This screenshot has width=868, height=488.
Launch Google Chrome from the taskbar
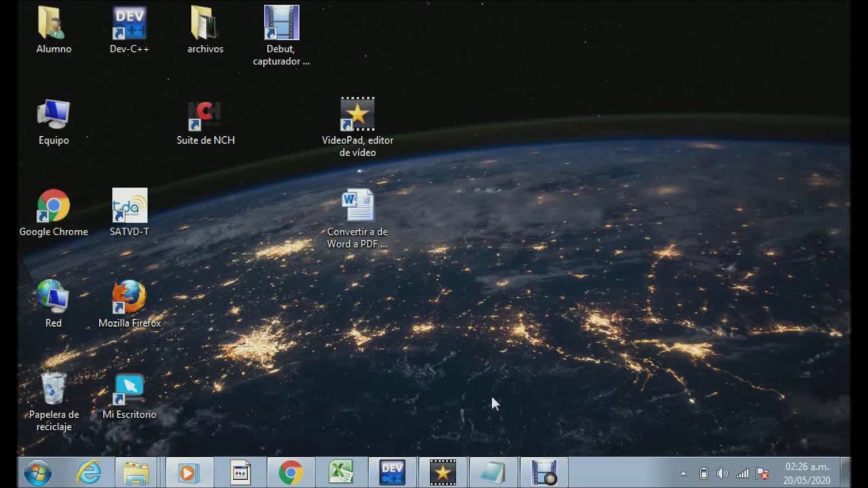tap(291, 472)
